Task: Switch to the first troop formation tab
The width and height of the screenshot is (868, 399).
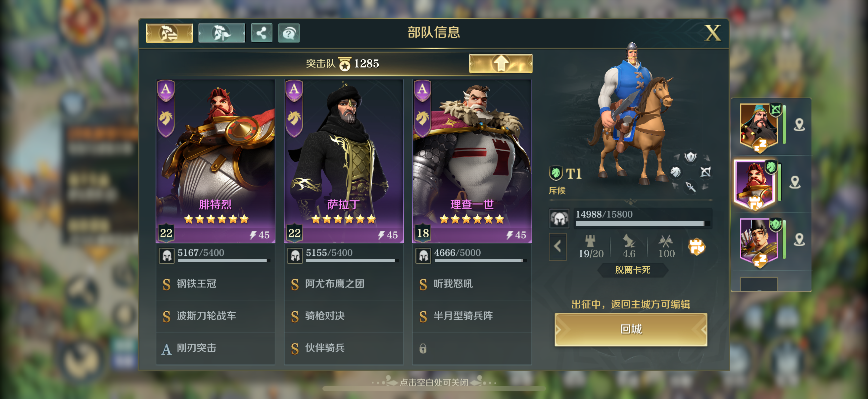Action: (169, 33)
